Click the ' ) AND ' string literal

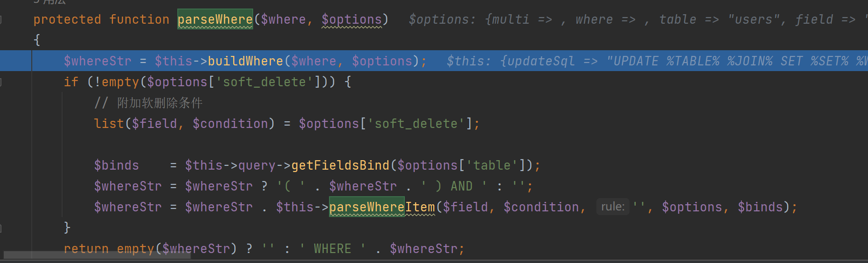point(454,186)
